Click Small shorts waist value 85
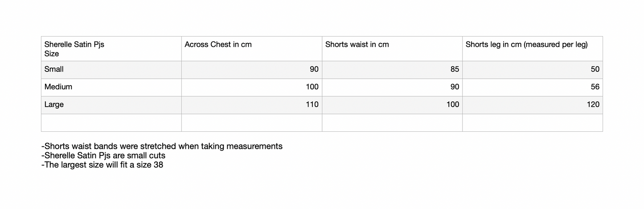 point(454,69)
